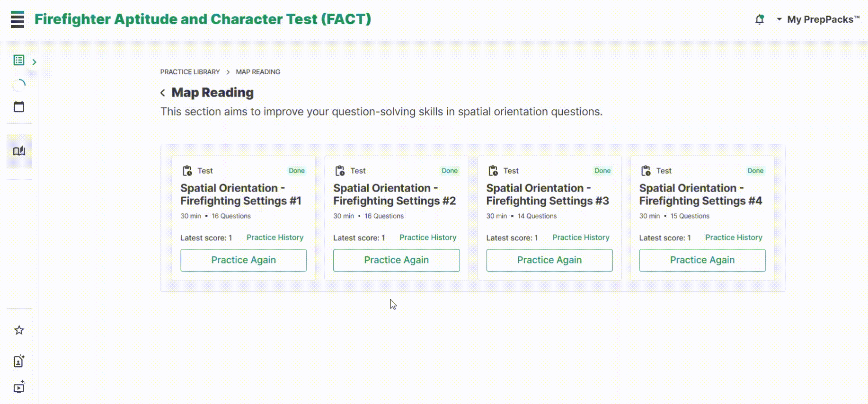Click the favorites star icon

(19, 330)
